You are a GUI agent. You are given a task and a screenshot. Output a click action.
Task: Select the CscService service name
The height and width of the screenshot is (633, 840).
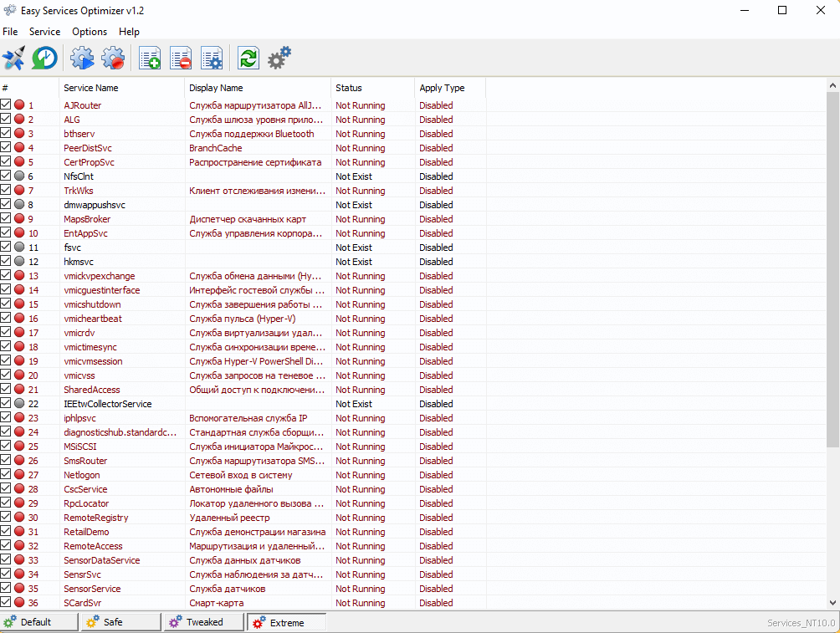click(x=85, y=488)
